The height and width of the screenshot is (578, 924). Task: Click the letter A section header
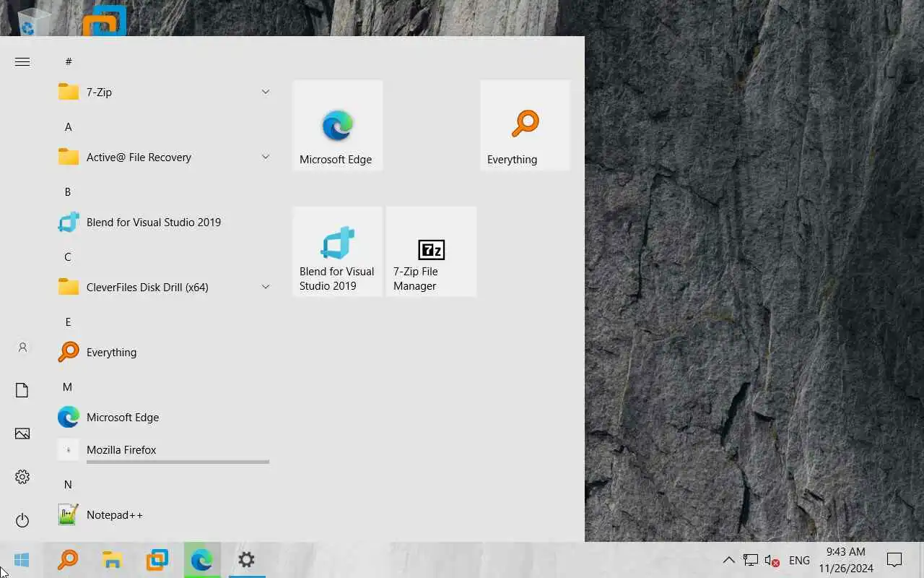[x=69, y=127]
